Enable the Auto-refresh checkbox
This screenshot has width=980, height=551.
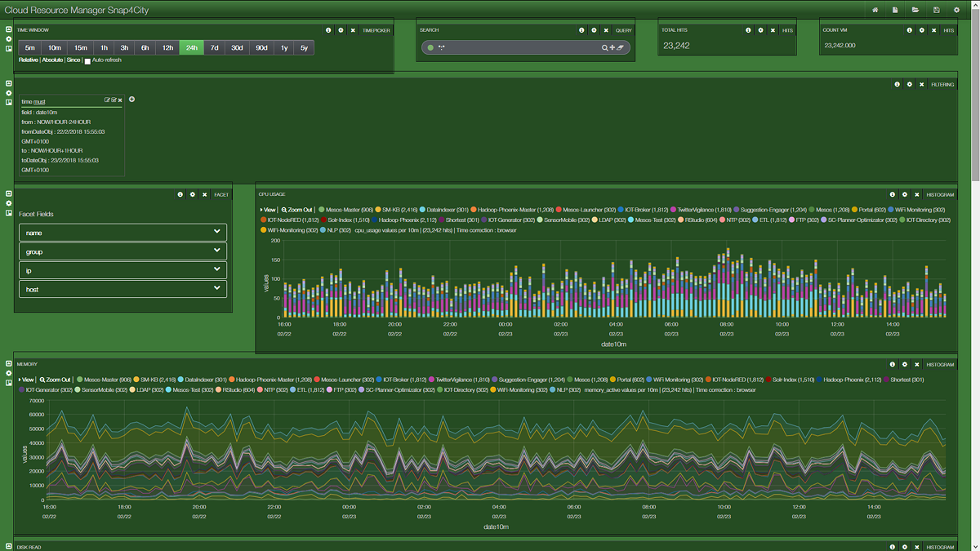87,60
